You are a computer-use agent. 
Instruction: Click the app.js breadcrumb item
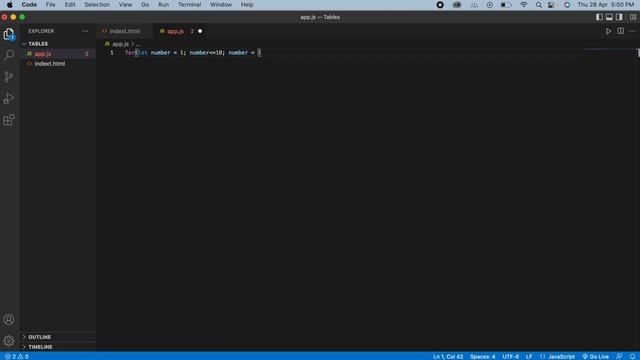pos(120,44)
